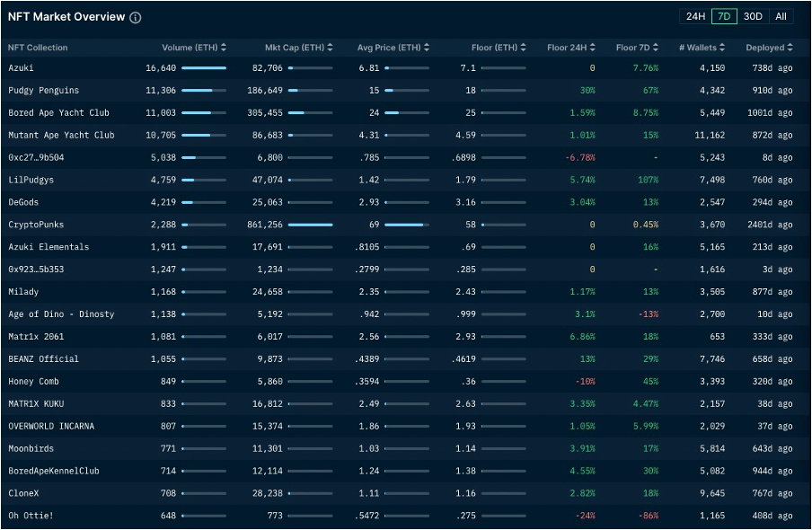
Task: Click the Mkt Cap (ETH) sort arrows
Action: [331, 48]
